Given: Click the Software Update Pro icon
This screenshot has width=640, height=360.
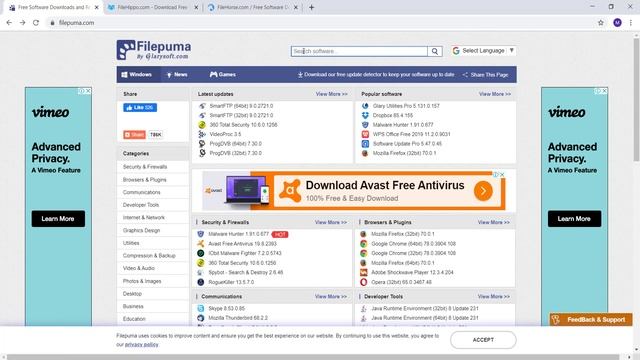Looking at the screenshot, I should [365, 144].
